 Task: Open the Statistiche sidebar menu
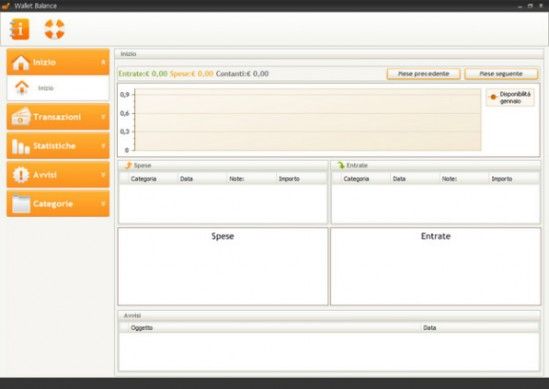pyautogui.click(x=58, y=146)
